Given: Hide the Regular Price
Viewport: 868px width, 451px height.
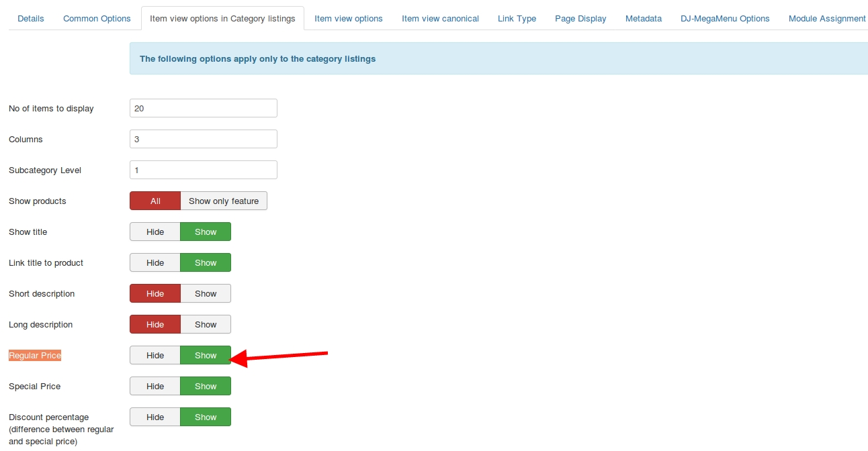Looking at the screenshot, I should (x=155, y=355).
